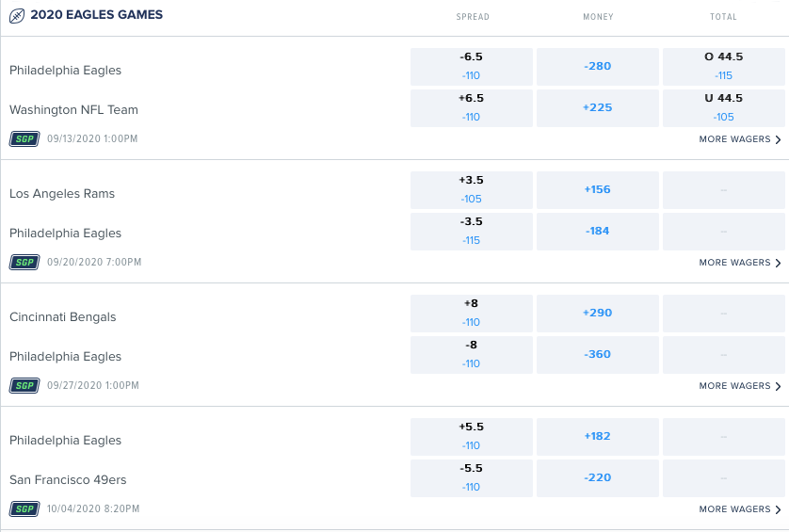Screen dimensions: 789x532
Task: Click the SGP badge for the Washington game
Action: pos(24,139)
